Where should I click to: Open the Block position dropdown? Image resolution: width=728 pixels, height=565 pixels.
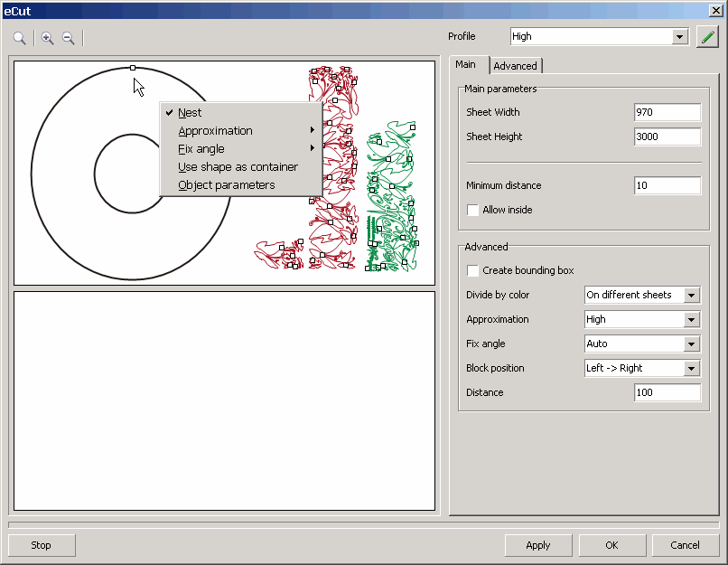tap(691, 369)
